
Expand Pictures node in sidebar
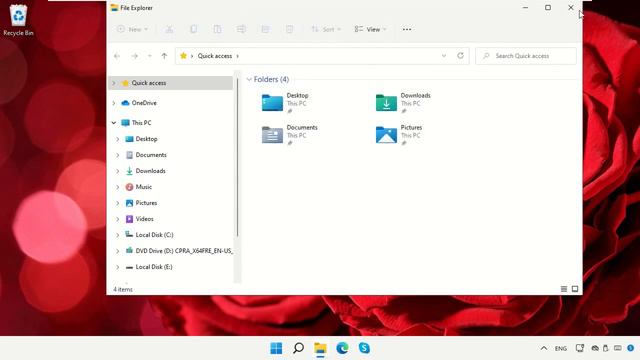(x=118, y=203)
